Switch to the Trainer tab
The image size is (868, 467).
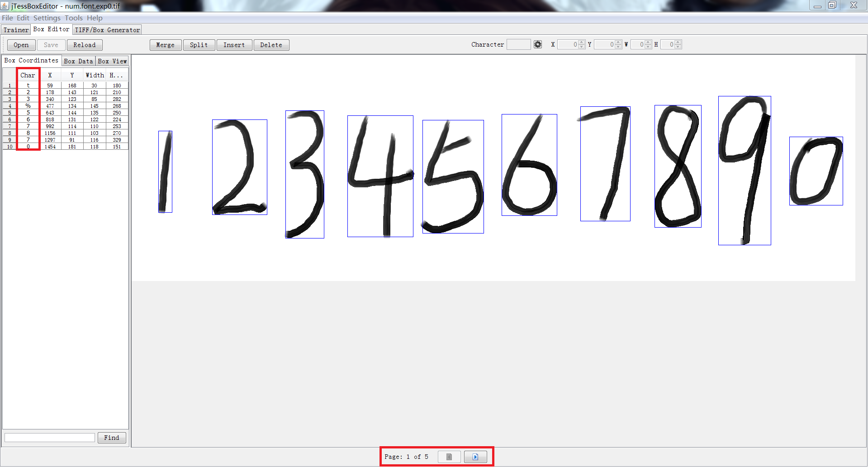coord(16,30)
